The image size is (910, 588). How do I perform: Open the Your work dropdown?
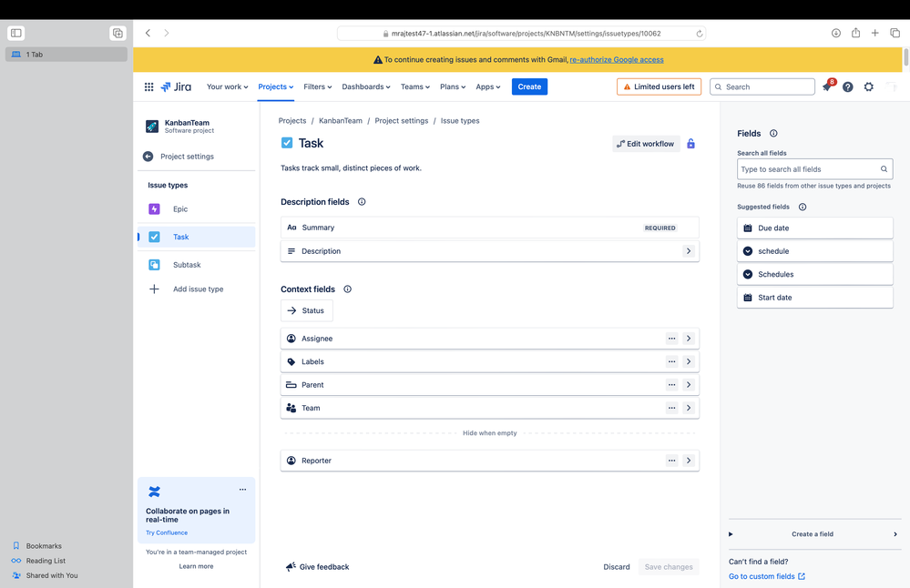coord(227,87)
